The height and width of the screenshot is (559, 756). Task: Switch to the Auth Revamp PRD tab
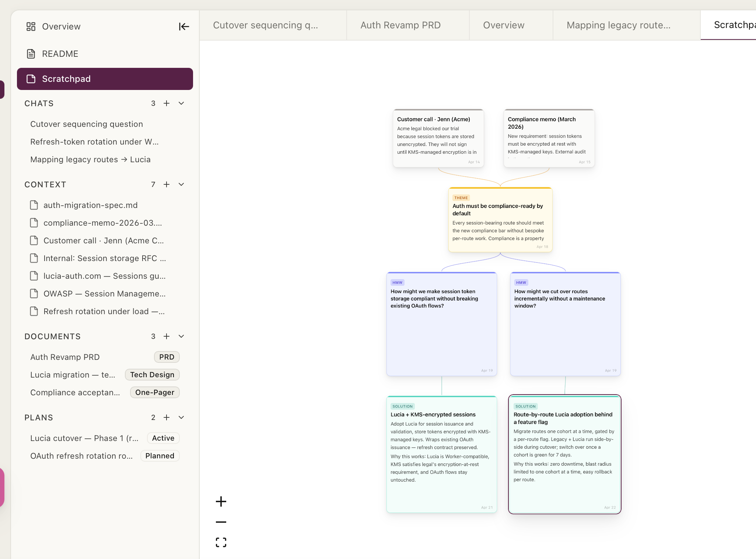(x=400, y=25)
